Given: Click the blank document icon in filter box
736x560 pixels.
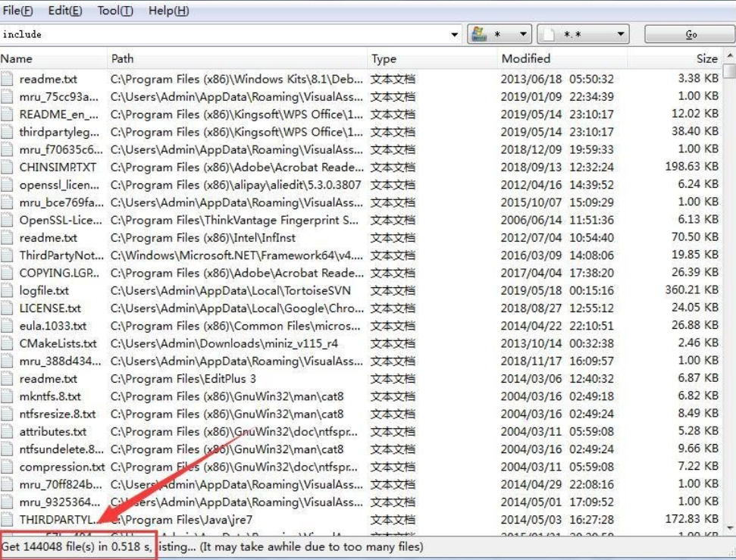Looking at the screenshot, I should tap(550, 34).
